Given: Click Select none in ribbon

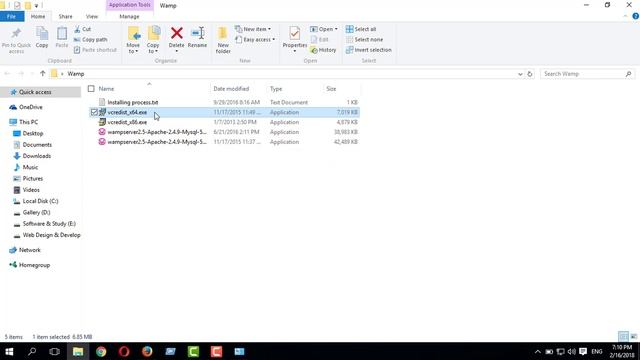Looking at the screenshot, I should 364,40.
